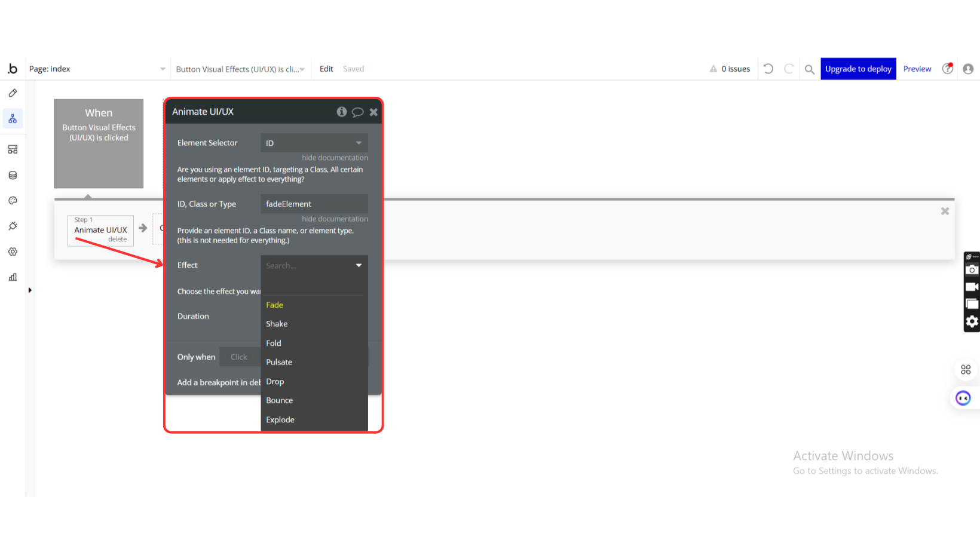The height and width of the screenshot is (552, 980).
Task: Open the Styles tab palette icon
Action: point(13,201)
